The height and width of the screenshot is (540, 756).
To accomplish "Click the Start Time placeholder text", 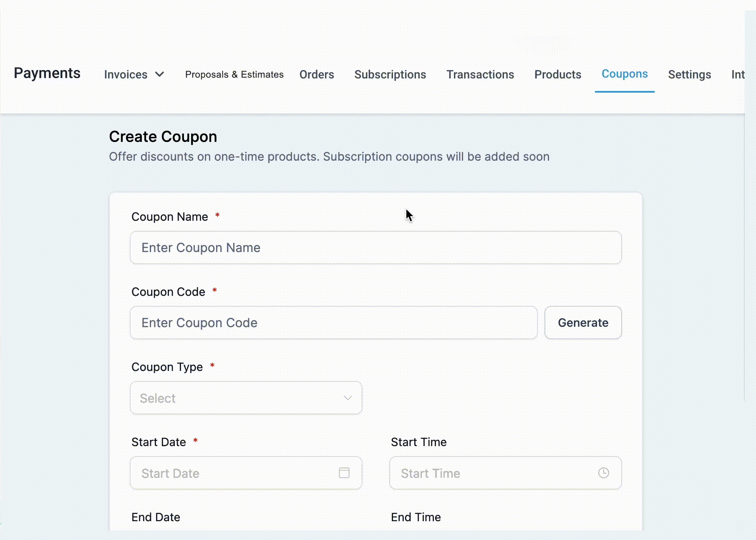I will tap(430, 473).
